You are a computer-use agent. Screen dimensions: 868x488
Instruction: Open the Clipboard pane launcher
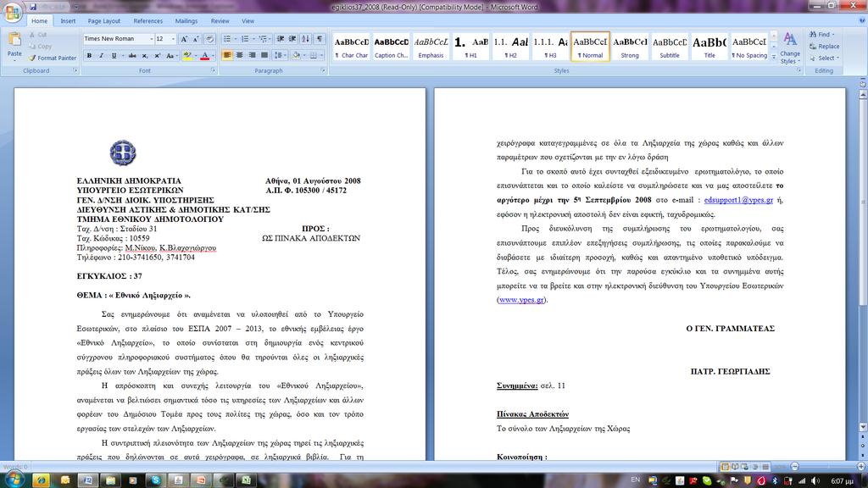75,71
